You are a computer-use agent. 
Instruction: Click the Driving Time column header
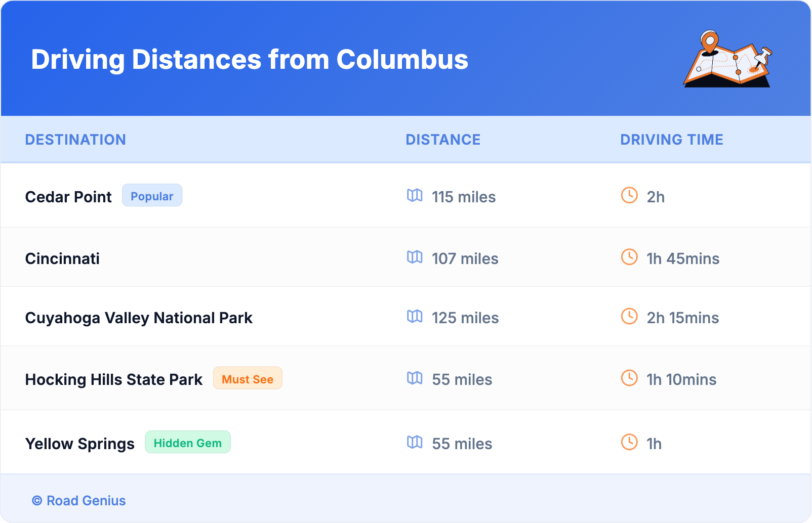[x=671, y=140]
